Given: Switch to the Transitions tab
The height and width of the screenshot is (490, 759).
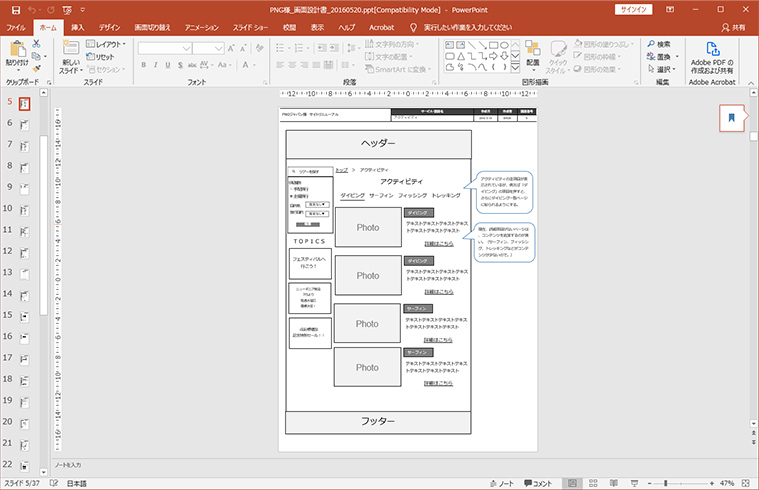Looking at the screenshot, I should (152, 28).
